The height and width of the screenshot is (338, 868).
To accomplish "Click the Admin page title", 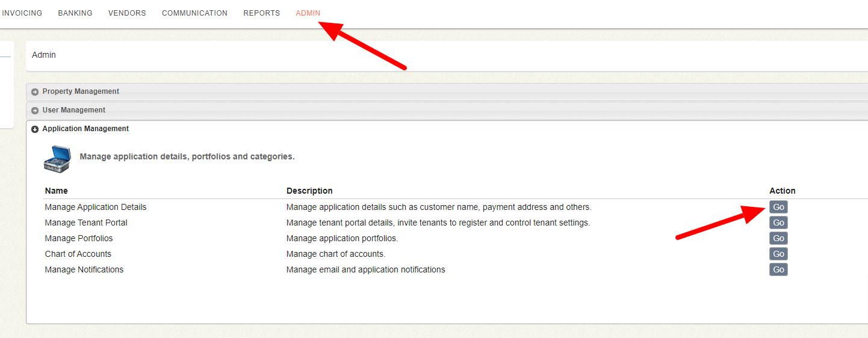I will point(44,55).
